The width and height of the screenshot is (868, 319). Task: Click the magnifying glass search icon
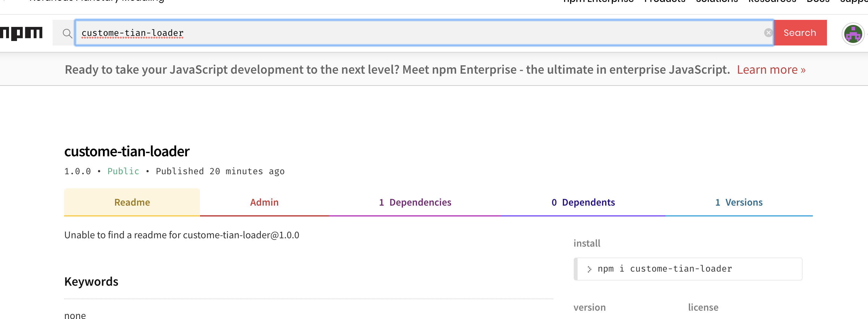coord(67,33)
